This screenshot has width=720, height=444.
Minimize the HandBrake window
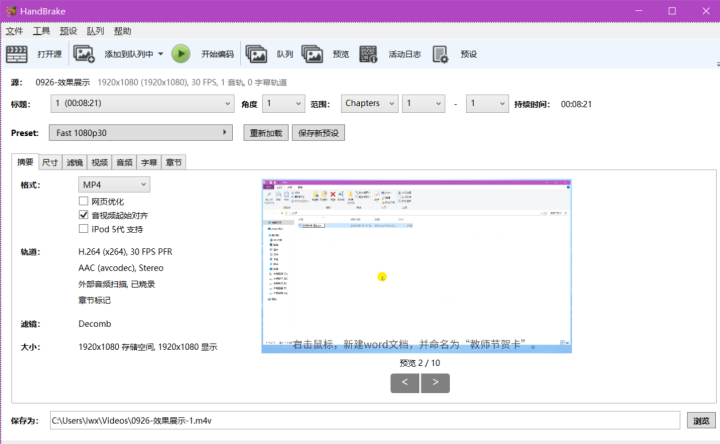point(639,11)
